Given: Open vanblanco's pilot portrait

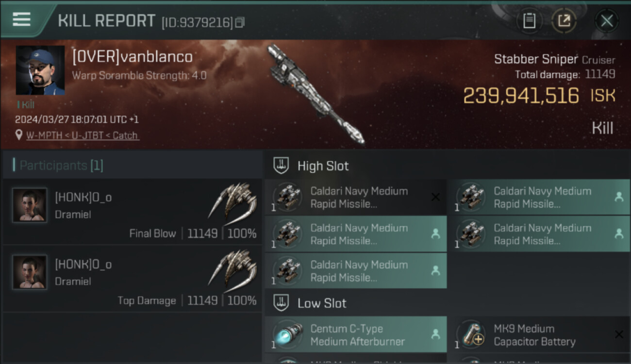Looking at the screenshot, I should pos(40,70).
